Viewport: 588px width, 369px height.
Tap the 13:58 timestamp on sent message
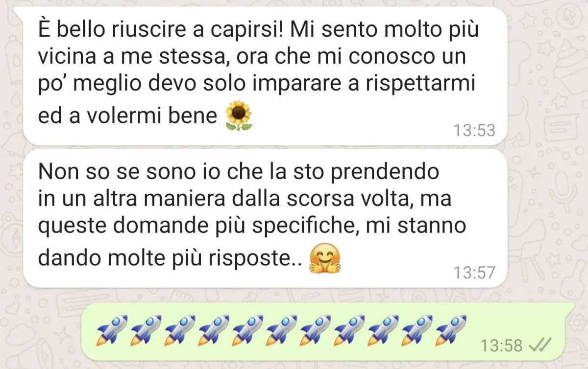tap(502, 346)
